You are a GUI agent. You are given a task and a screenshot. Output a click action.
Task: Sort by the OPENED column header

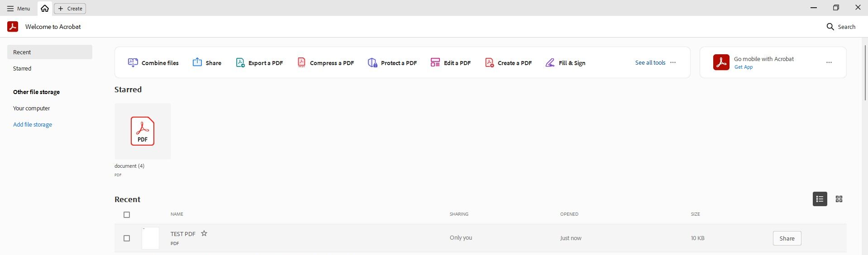[x=569, y=214]
